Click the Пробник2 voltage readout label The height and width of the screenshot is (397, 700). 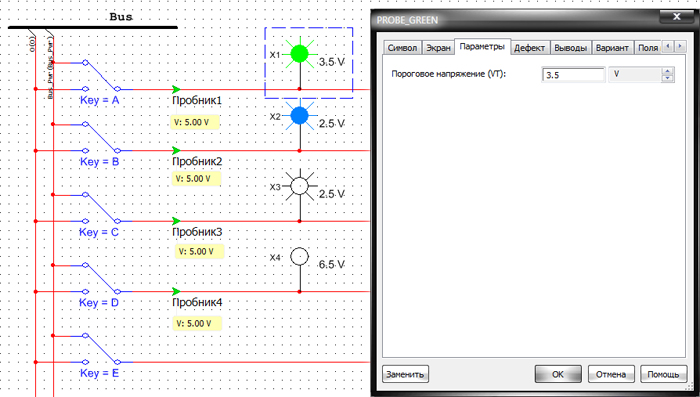pos(196,179)
